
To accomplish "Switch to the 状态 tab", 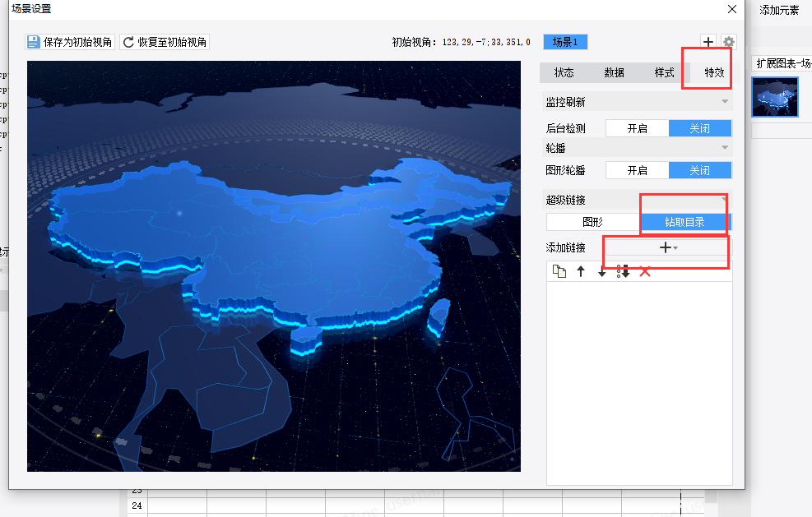I will click(x=564, y=72).
